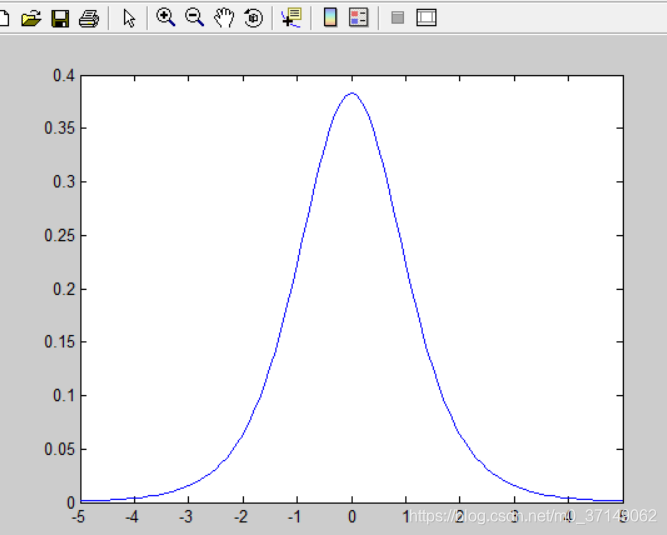This screenshot has width=667, height=535.
Task: Click y-axis label 0.1
Action: point(64,396)
